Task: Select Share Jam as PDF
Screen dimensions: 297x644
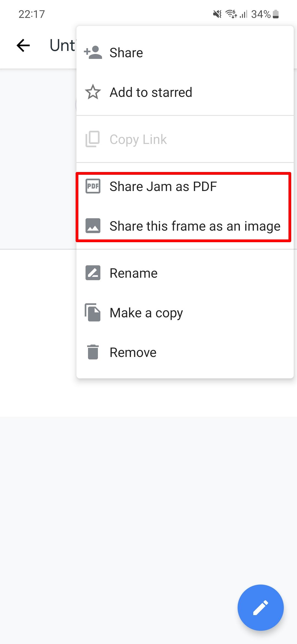Action: tap(163, 186)
